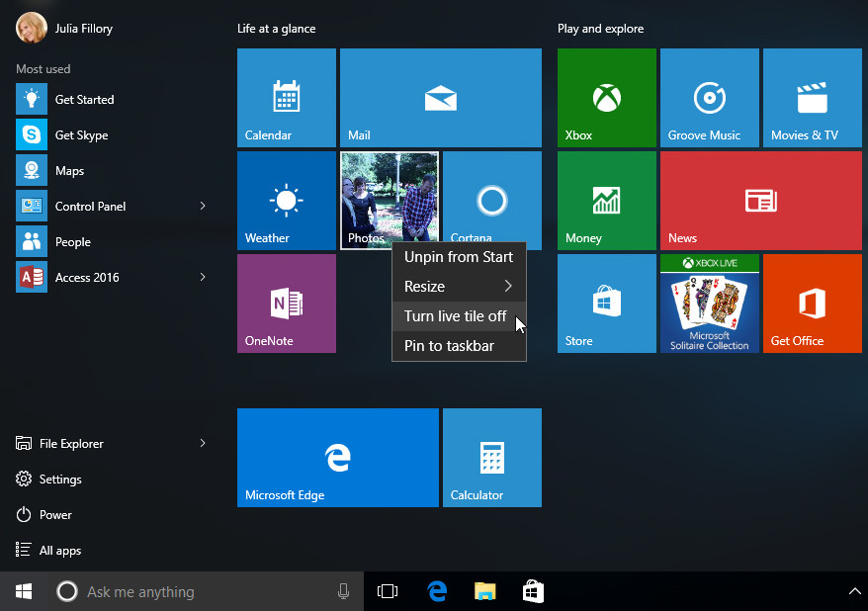
Task: Open the Calculator tile
Action: tap(492, 458)
